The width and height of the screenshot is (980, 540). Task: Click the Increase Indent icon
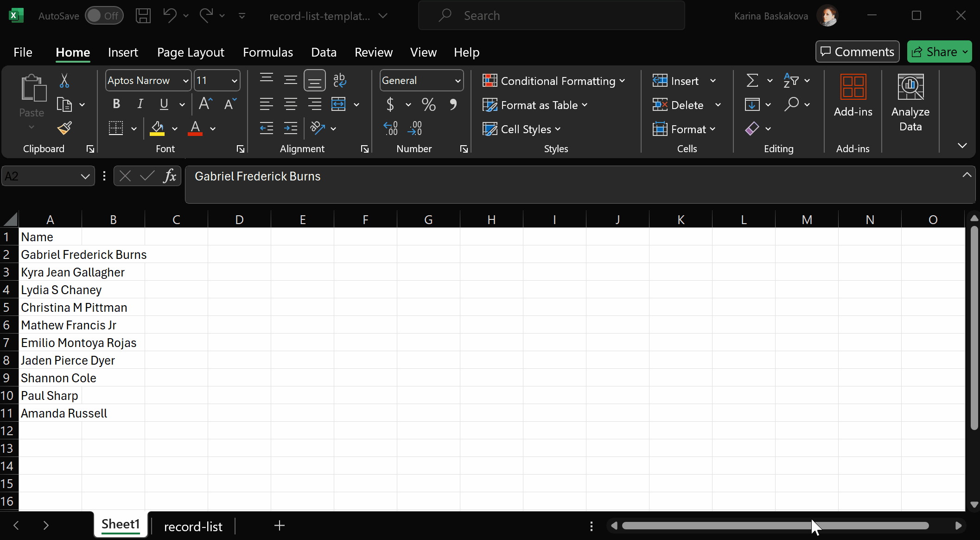(x=291, y=129)
